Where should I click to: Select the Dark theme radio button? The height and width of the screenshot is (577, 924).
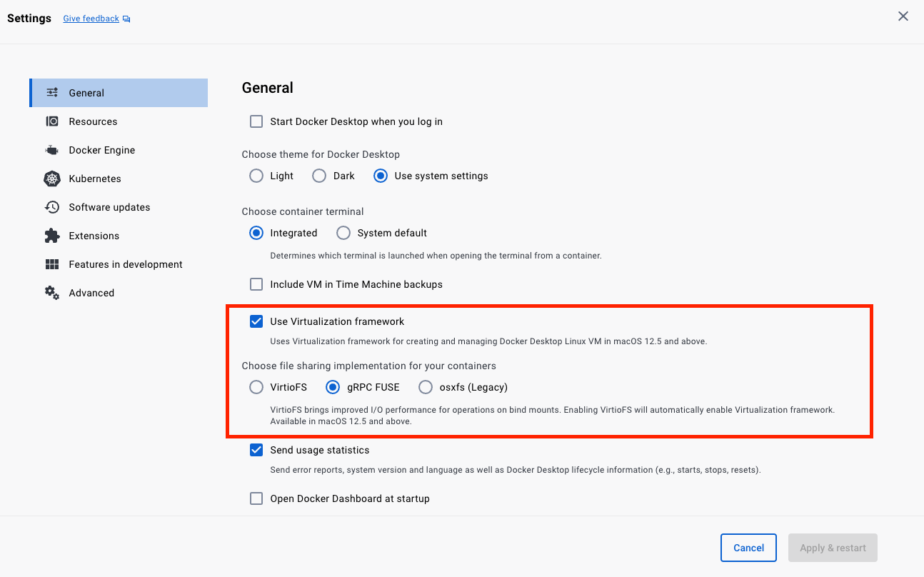pyautogui.click(x=318, y=175)
